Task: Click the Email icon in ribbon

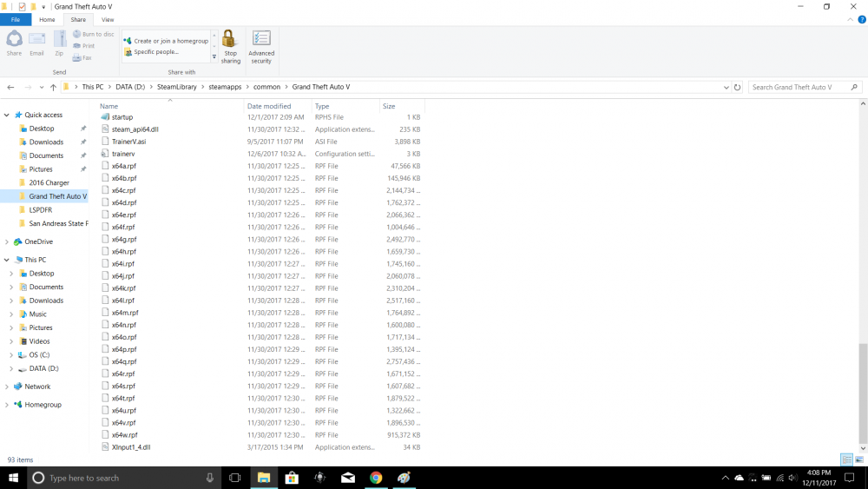Action: 36,43
